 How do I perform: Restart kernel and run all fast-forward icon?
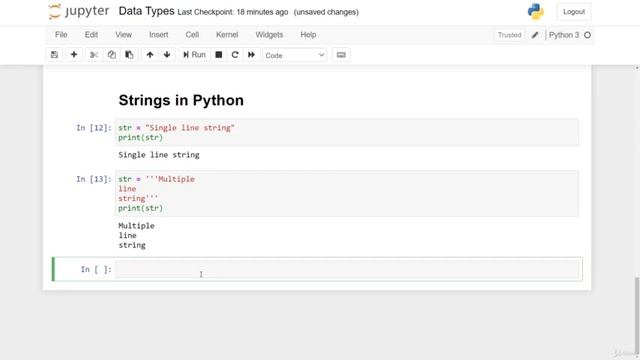[x=251, y=55]
